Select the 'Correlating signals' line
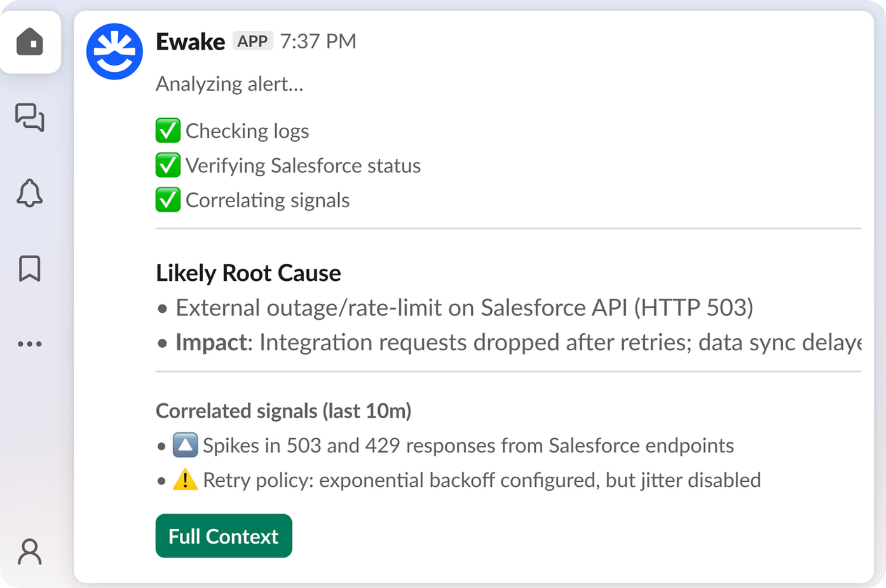Screen dimensions: 886x588 click(x=268, y=200)
